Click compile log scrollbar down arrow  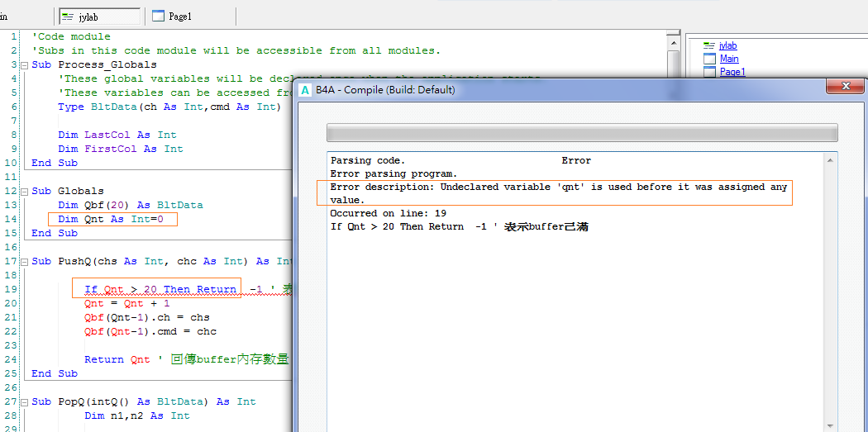830,425
